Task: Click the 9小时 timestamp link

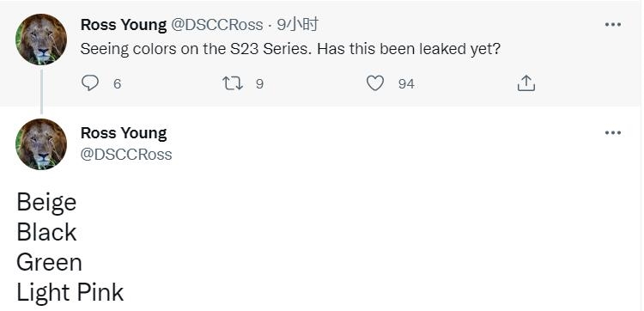Action: [297, 25]
